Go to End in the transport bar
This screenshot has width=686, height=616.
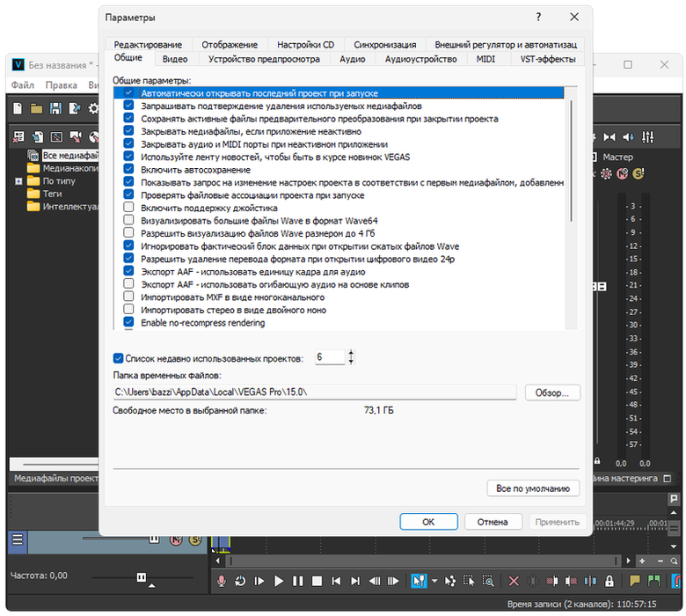(355, 581)
